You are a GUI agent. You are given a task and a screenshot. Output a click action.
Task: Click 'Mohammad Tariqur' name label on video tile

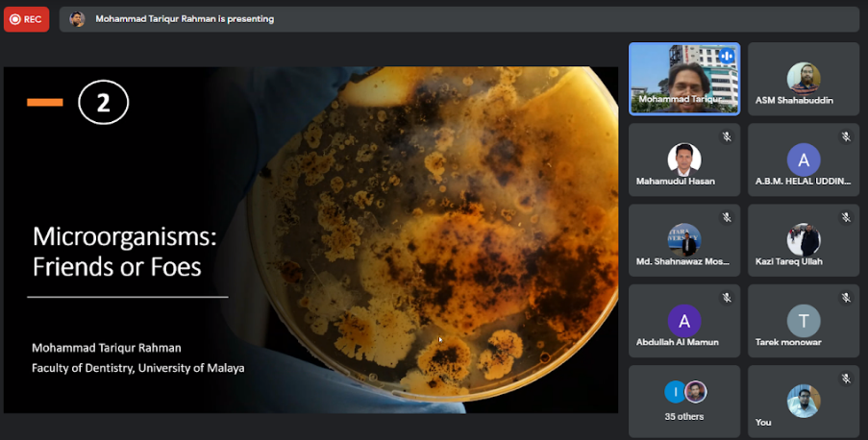point(680,99)
